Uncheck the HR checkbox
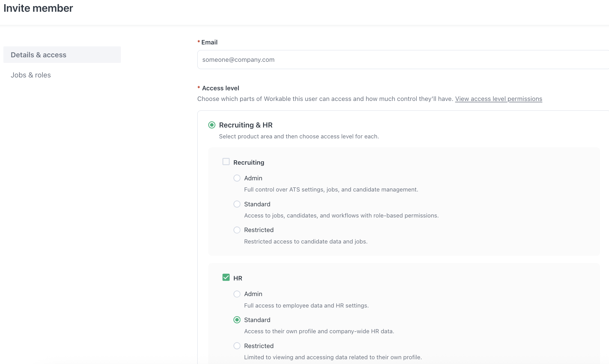Viewport: 609px width, 364px height. (226, 277)
